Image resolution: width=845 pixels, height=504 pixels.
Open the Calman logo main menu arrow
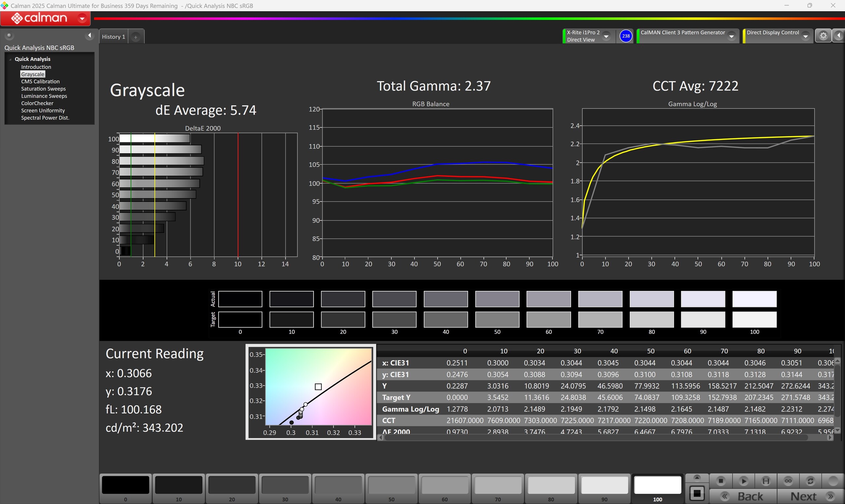[x=82, y=18]
